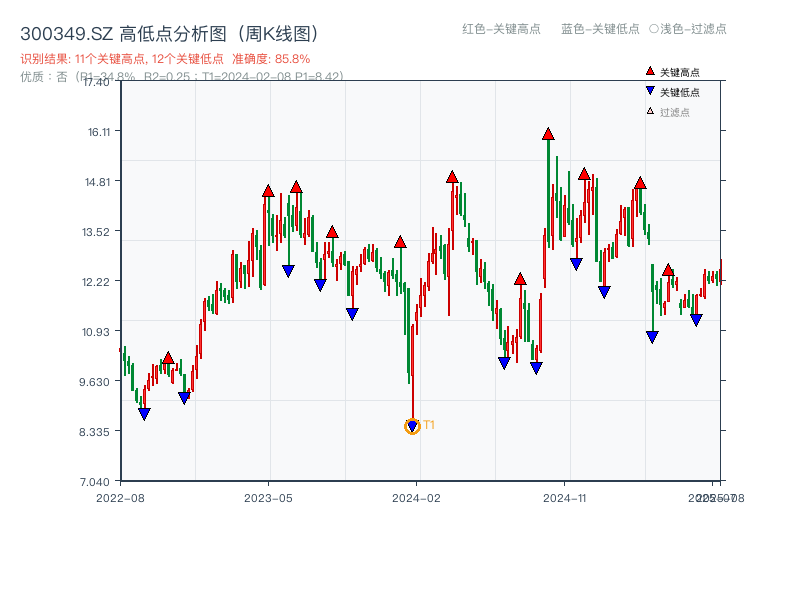Click the 14.81 y-axis label

tap(97, 182)
